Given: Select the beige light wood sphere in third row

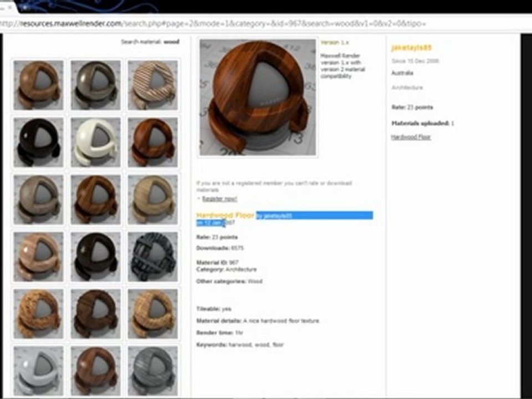Looking at the screenshot, I should pyautogui.click(x=153, y=199).
